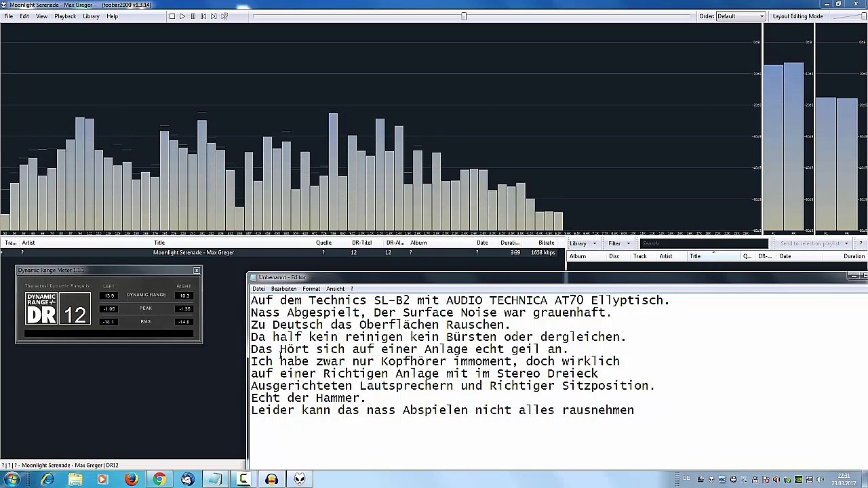Open the playback Order dropdown
Screen dimensions: 868x488
pos(741,16)
